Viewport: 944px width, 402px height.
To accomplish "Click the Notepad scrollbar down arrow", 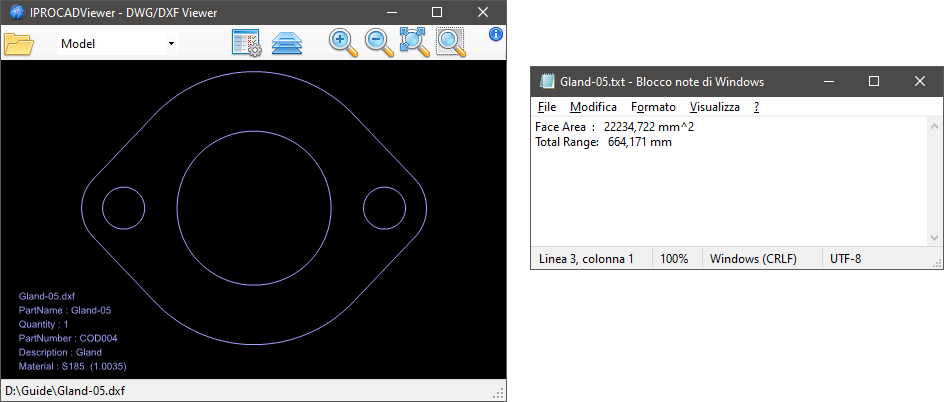I will 934,238.
